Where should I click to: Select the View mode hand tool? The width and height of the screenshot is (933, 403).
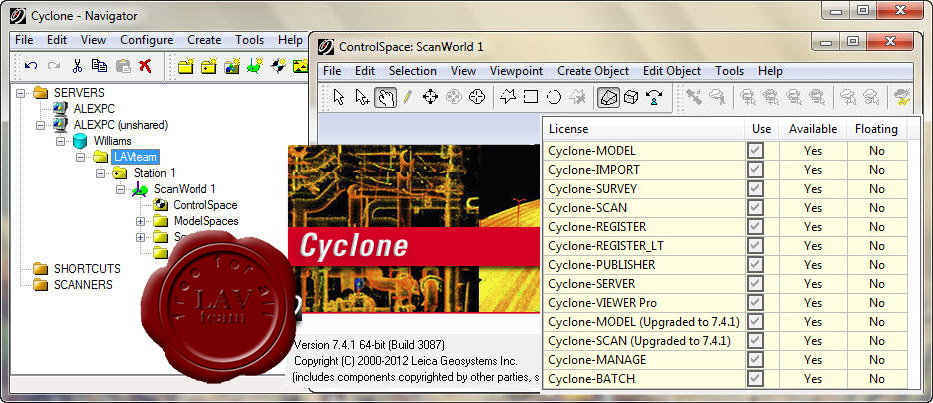point(386,97)
